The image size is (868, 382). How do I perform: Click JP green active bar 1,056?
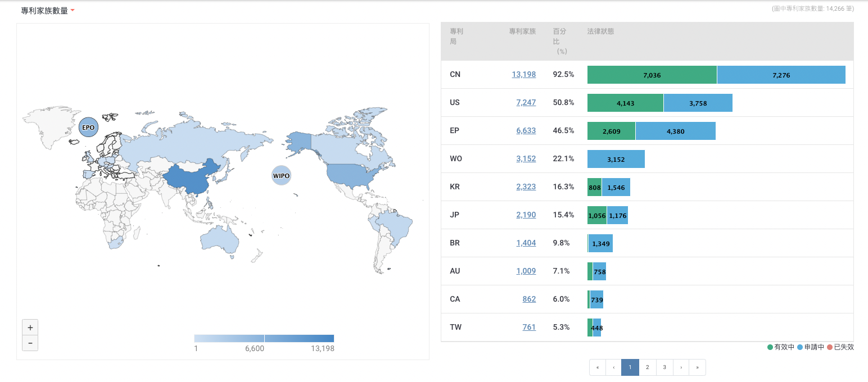coord(597,215)
